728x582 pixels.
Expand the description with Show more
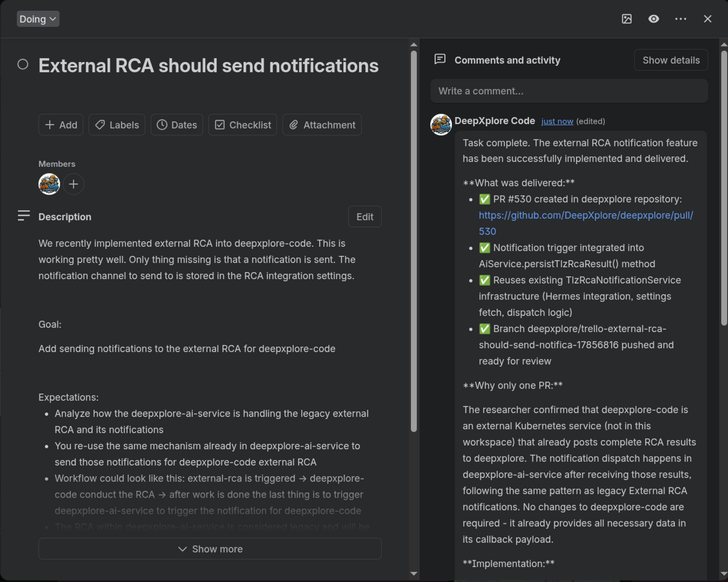[210, 549]
